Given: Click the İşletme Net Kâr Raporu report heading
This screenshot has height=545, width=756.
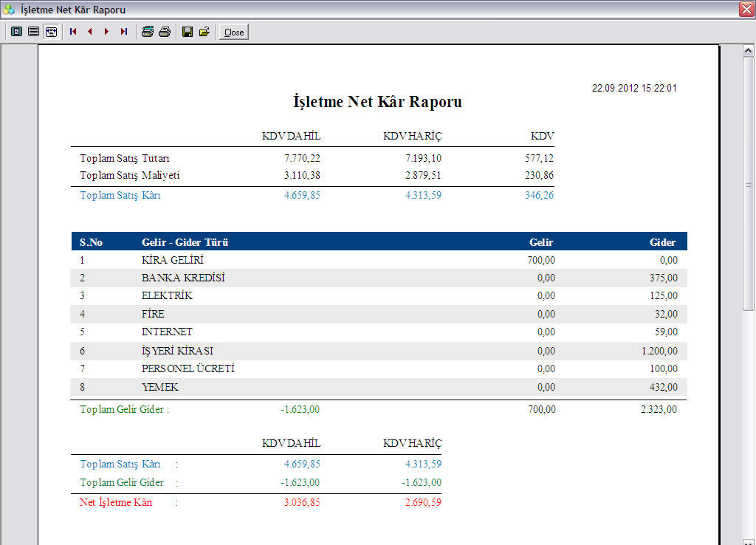Looking at the screenshot, I should pos(377,102).
